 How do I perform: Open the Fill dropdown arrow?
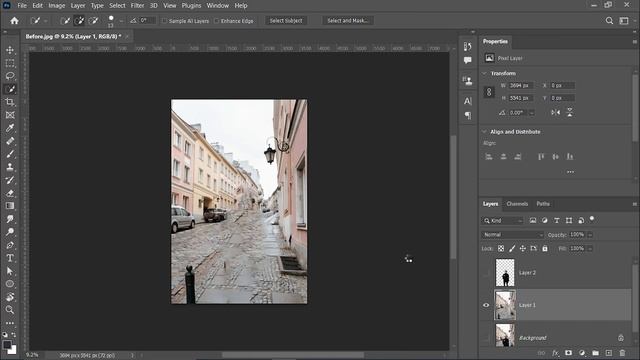click(590, 249)
